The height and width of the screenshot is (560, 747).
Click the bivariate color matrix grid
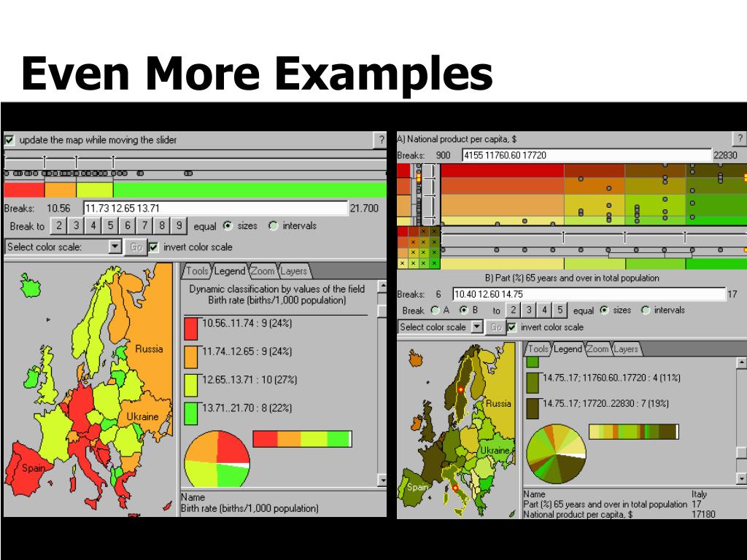pos(418,247)
